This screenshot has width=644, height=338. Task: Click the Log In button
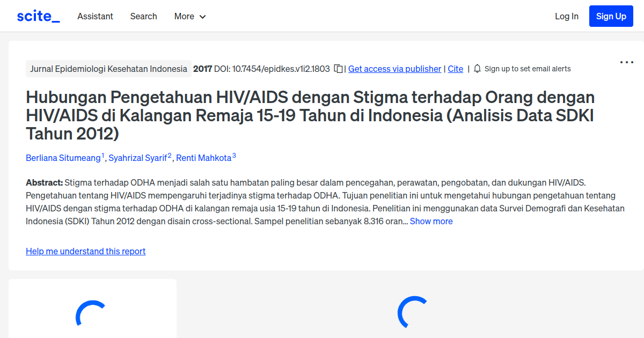coord(567,17)
